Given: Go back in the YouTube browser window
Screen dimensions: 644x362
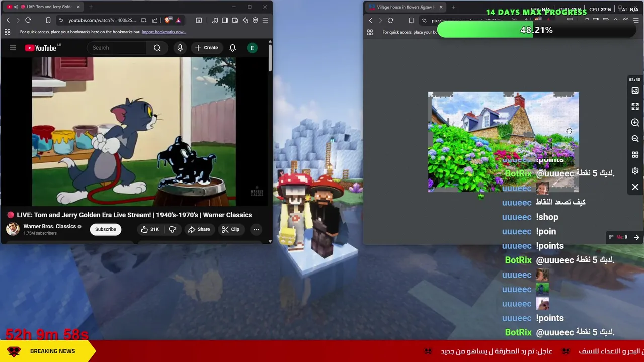Looking at the screenshot, I should tap(8, 20).
